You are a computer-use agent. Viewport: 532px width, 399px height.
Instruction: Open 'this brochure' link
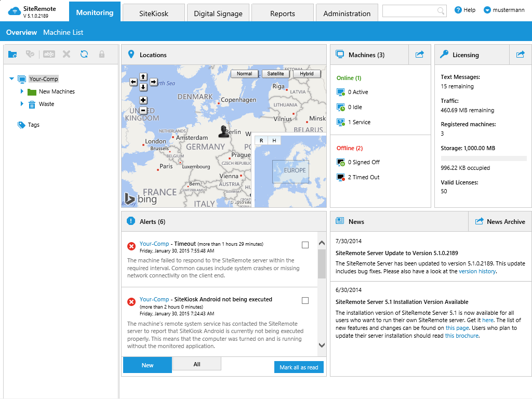462,336
